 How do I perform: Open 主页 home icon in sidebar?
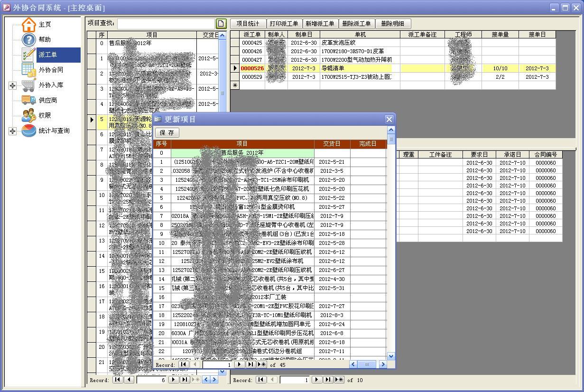pyautogui.click(x=29, y=25)
